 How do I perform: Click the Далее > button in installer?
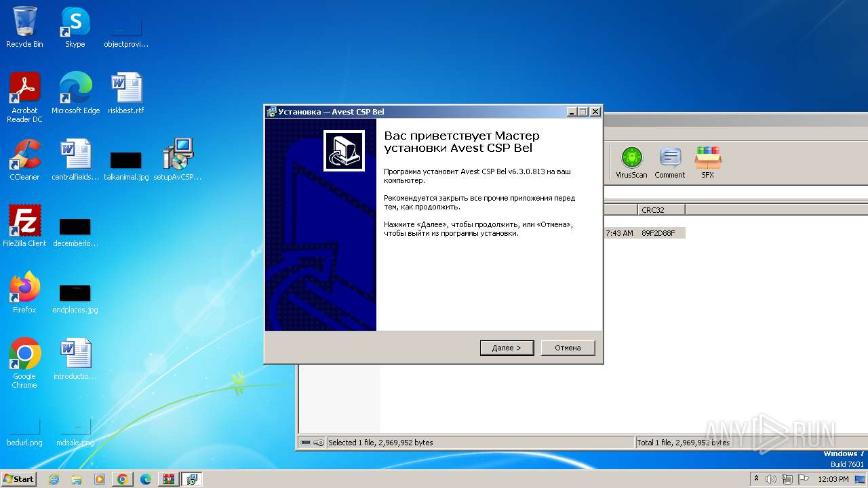click(507, 348)
